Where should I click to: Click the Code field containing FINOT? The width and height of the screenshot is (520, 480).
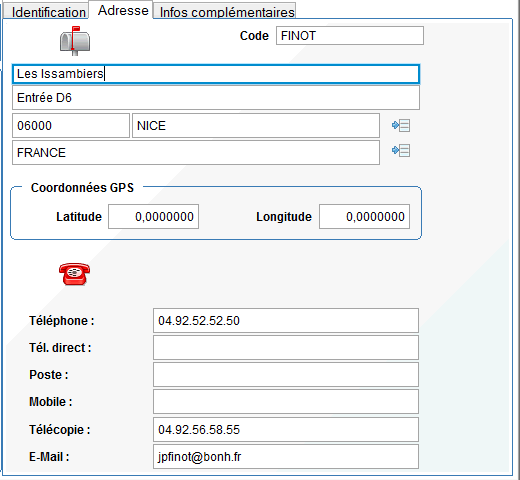(350, 36)
